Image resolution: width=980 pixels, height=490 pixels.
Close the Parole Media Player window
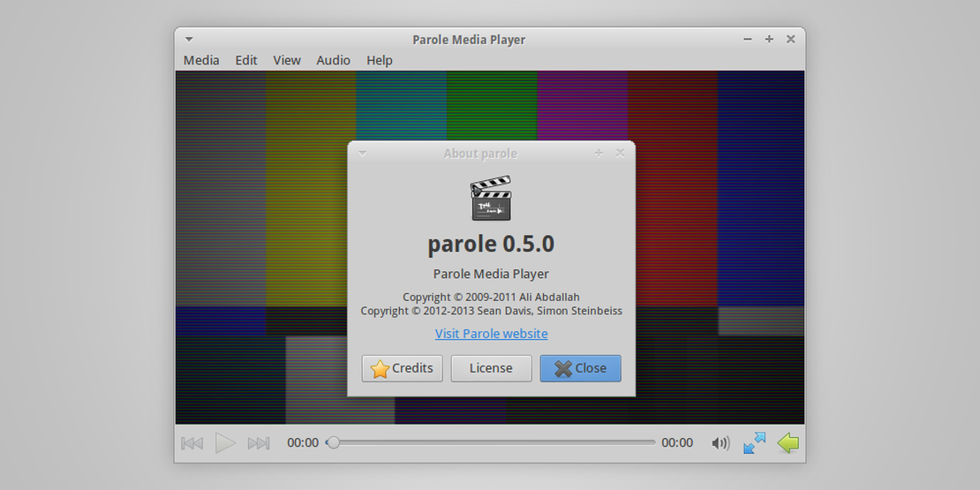(791, 40)
